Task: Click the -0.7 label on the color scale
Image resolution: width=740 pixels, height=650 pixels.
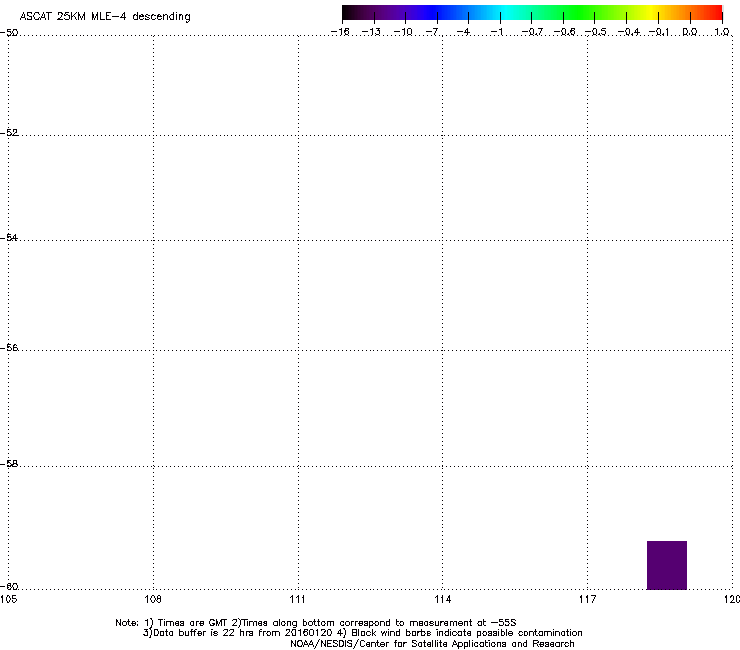Action: pos(532,32)
